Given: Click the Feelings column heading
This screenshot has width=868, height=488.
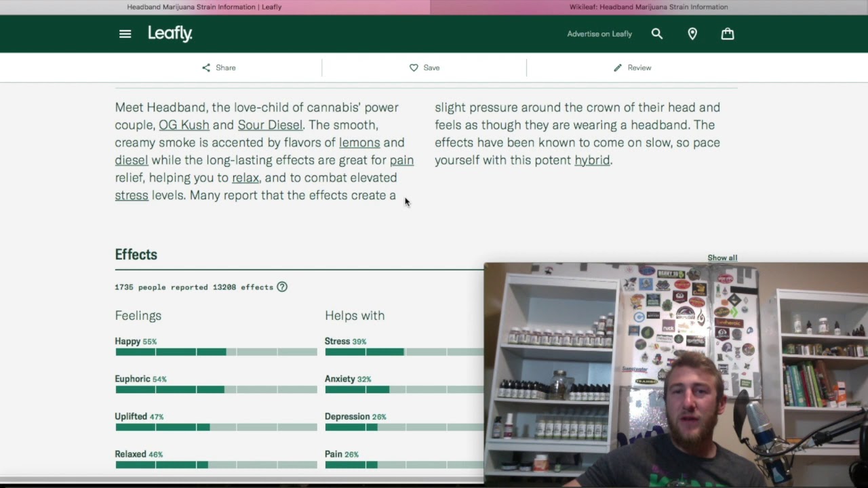Looking at the screenshot, I should point(138,316).
